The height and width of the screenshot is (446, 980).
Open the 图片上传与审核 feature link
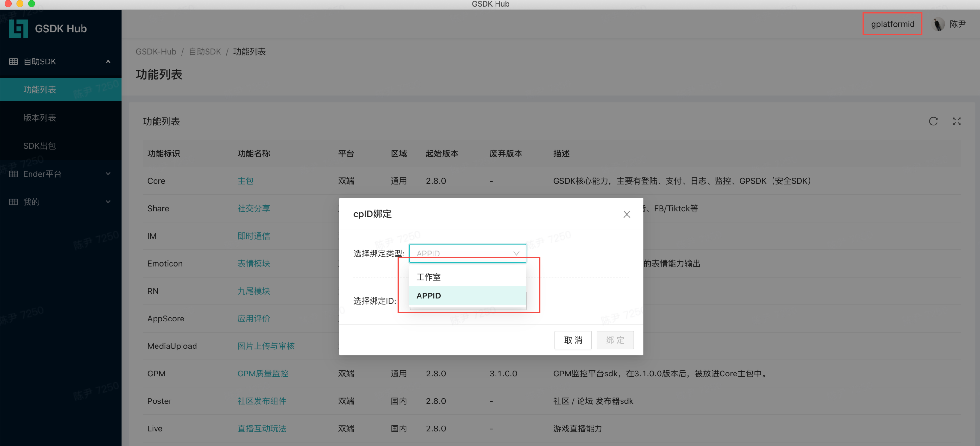[x=266, y=346]
